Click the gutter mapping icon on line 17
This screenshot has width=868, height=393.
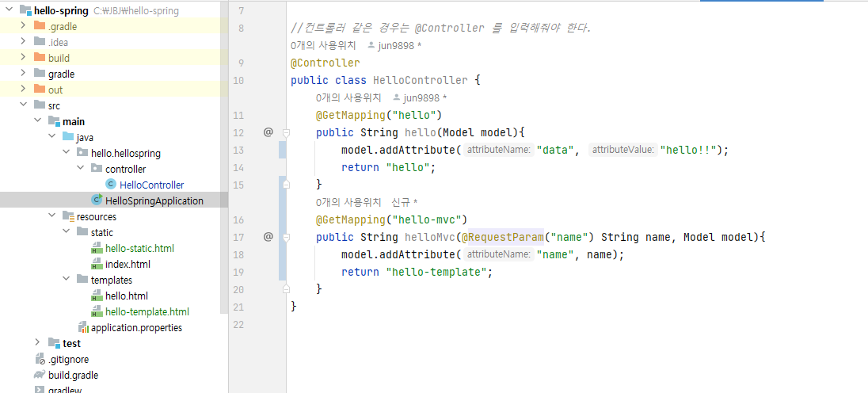[268, 237]
